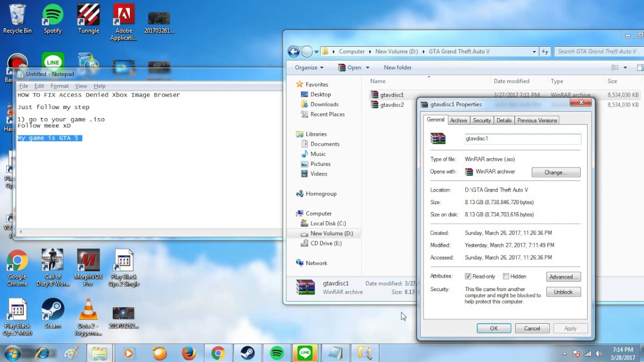The image size is (644, 362).
Task: Click the Advanced... button
Action: click(563, 277)
